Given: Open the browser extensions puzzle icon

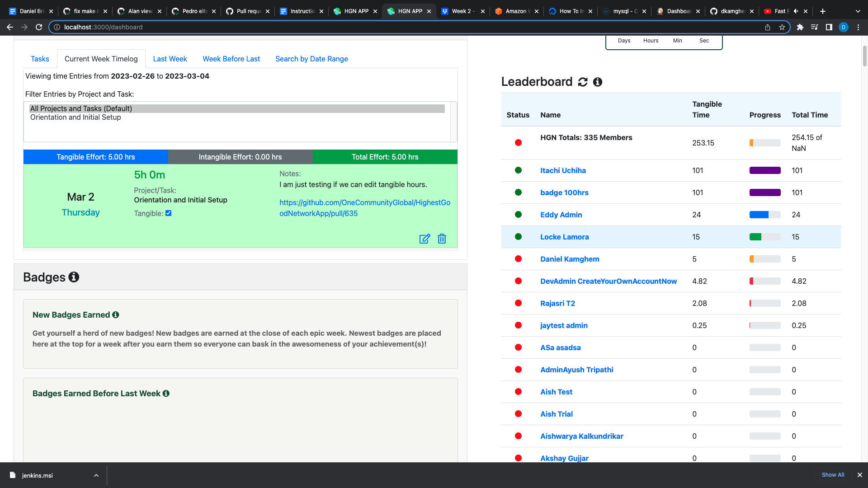Looking at the screenshot, I should tap(800, 27).
